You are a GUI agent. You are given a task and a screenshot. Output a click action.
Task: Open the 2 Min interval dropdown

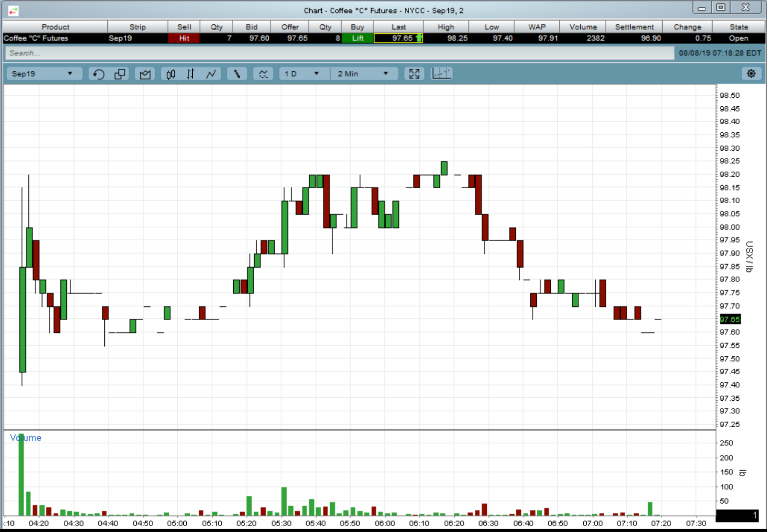pyautogui.click(x=364, y=74)
